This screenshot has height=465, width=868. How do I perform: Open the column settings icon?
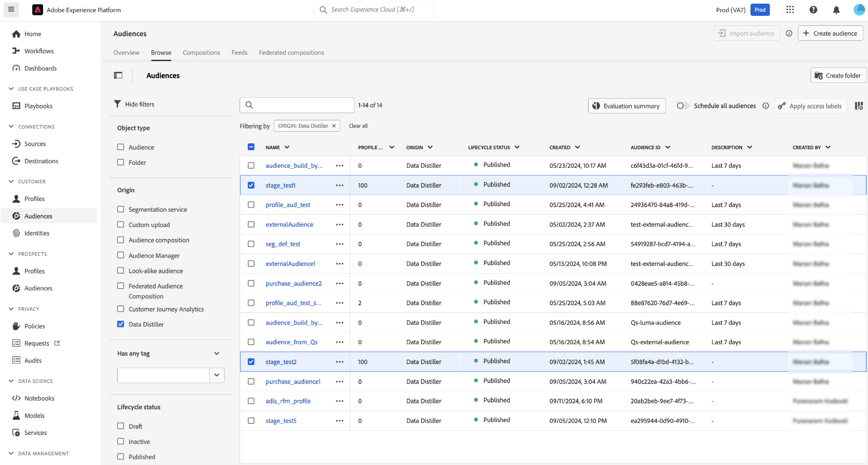859,106
